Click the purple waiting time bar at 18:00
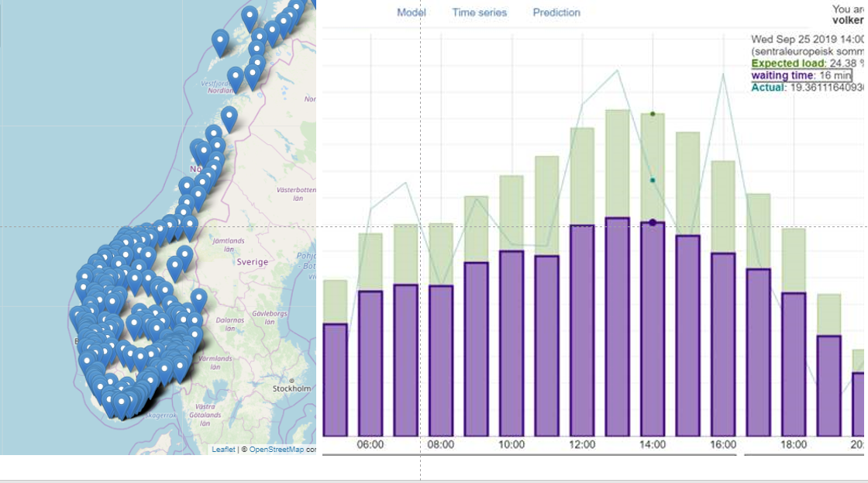The image size is (868, 483). pyautogui.click(x=794, y=364)
